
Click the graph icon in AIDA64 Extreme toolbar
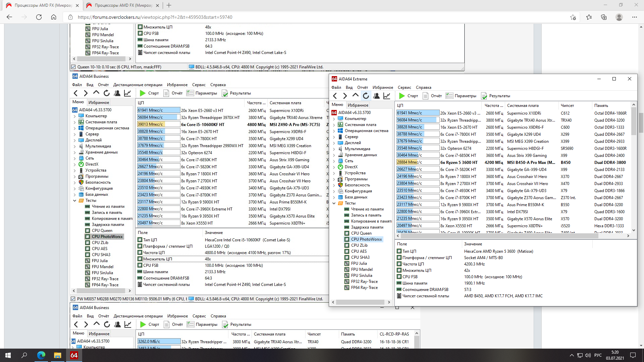pos(387,96)
